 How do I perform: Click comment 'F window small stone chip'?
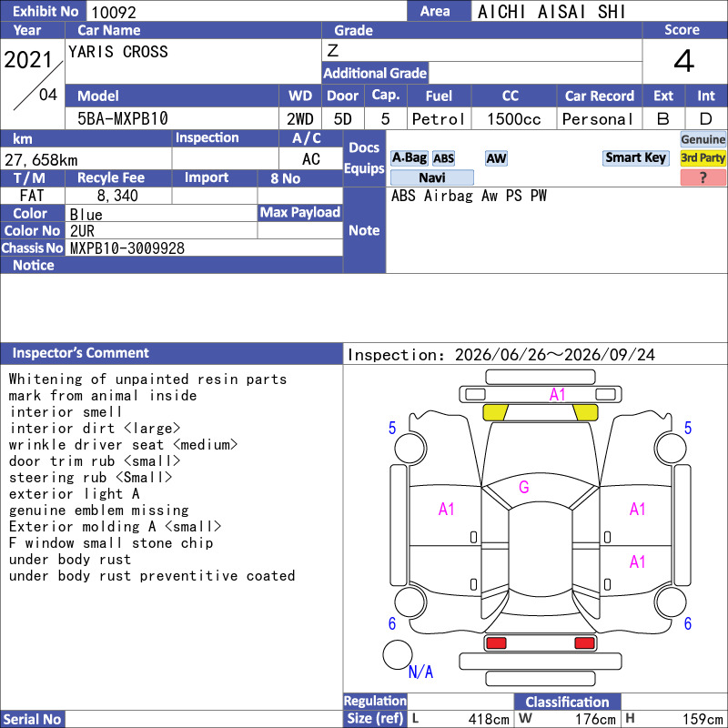tap(111, 542)
